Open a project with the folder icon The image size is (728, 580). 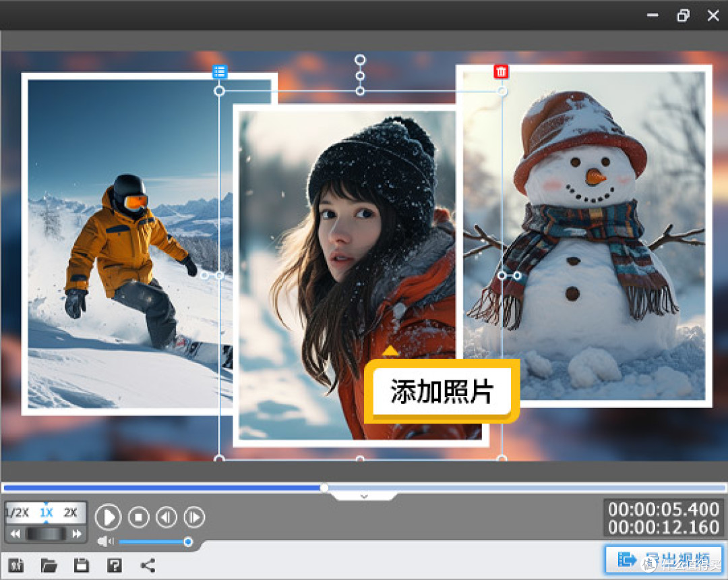[x=49, y=565]
